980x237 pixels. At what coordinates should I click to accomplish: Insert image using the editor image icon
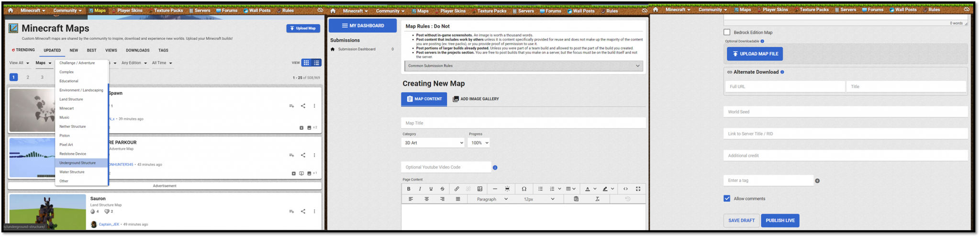click(480, 189)
